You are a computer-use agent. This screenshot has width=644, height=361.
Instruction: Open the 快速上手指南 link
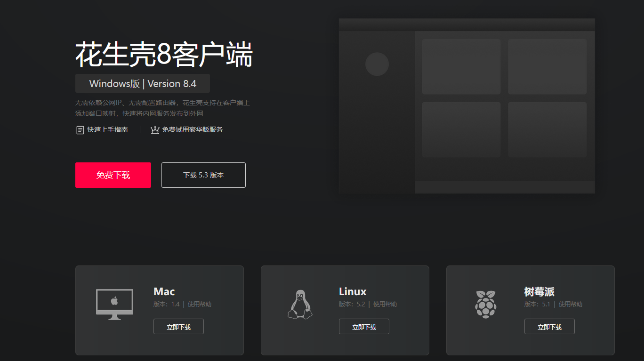click(x=107, y=129)
